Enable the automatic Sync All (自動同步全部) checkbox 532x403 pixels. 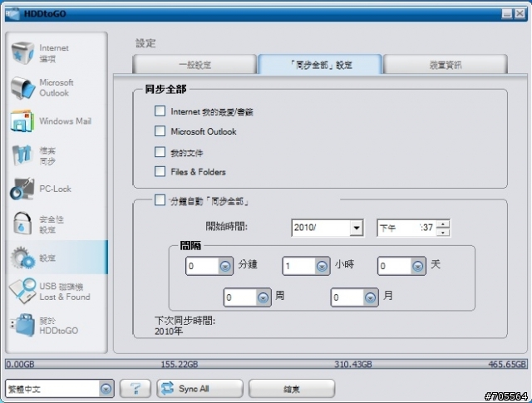[160, 200]
